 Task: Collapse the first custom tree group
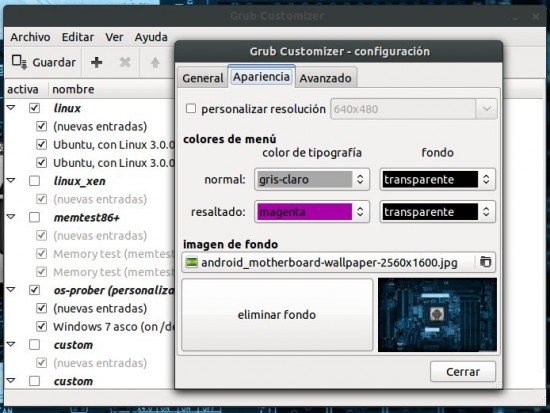11,345
